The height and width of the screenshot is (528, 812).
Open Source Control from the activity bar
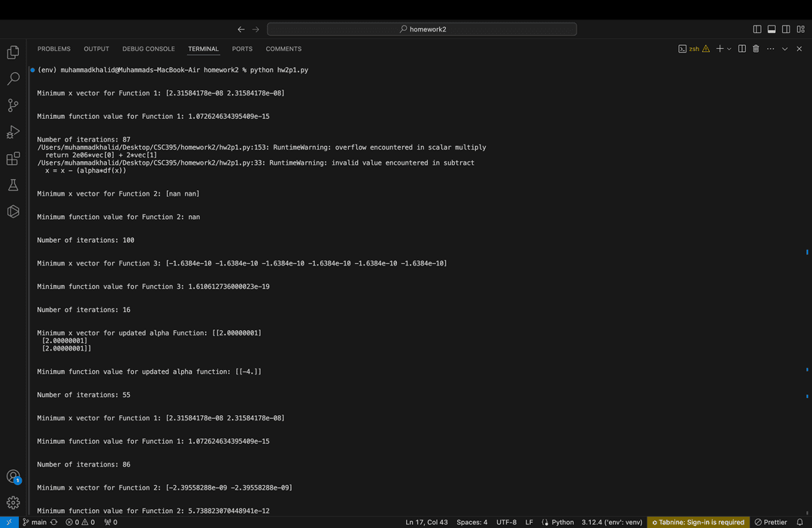click(x=13, y=105)
